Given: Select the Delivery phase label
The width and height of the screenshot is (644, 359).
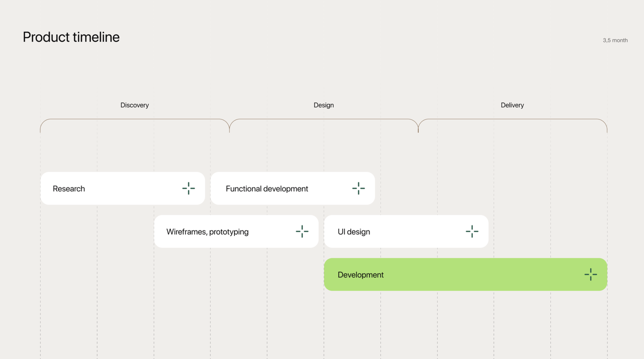Looking at the screenshot, I should (512, 105).
